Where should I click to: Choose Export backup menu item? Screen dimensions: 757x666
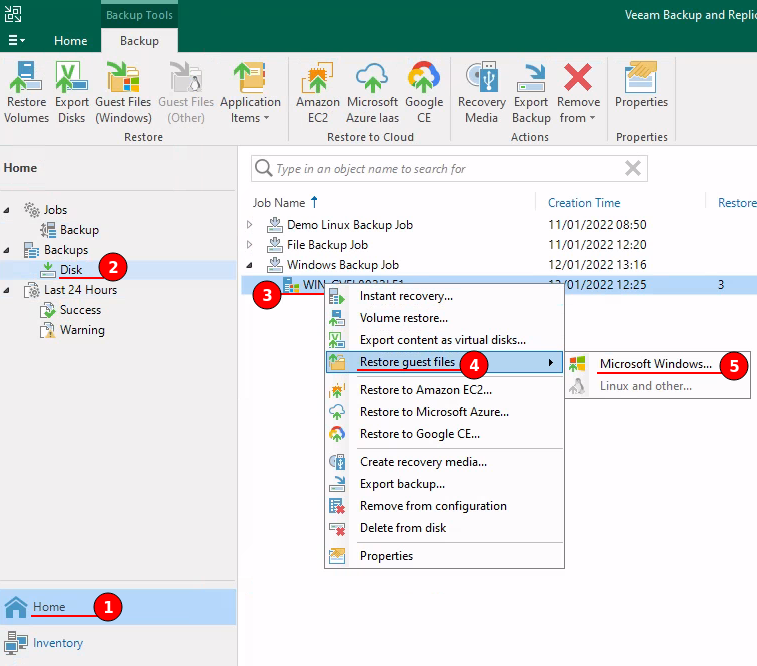click(x=444, y=484)
